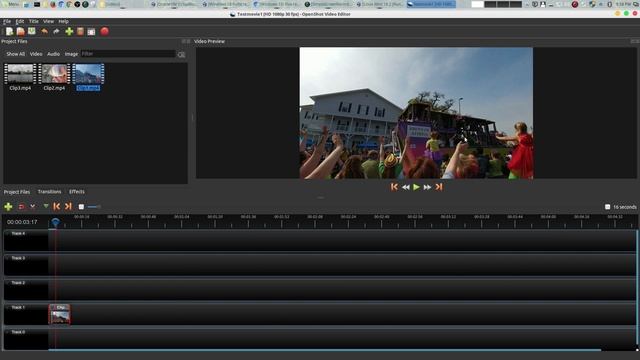The image size is (640, 360).
Task: Click the blue playhead marker on ruler
Action: click(56, 222)
